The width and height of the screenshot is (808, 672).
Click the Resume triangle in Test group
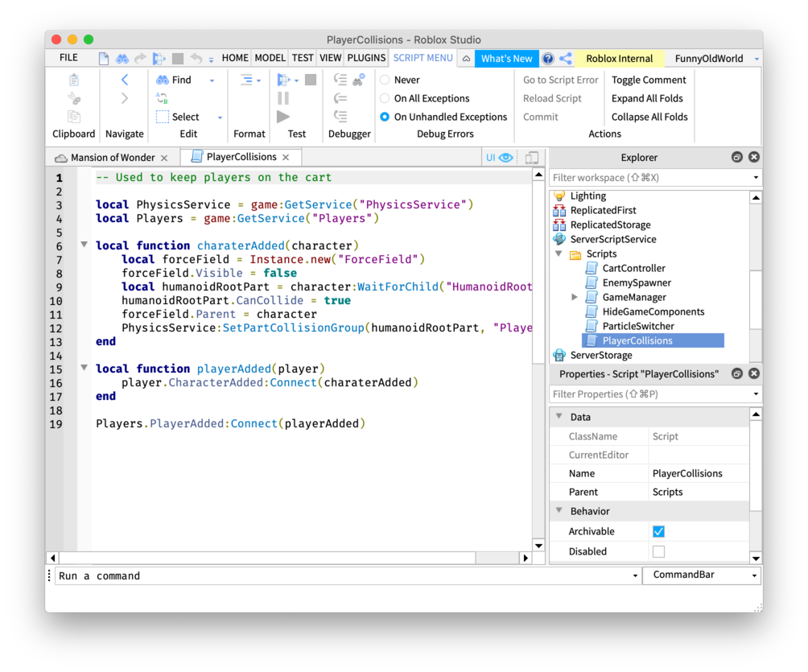[x=283, y=117]
